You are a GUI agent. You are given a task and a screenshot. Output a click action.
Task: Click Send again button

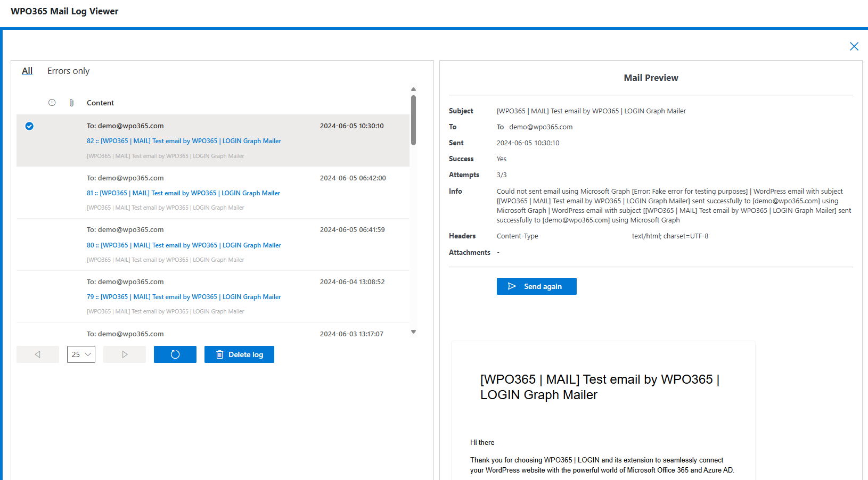(x=537, y=286)
